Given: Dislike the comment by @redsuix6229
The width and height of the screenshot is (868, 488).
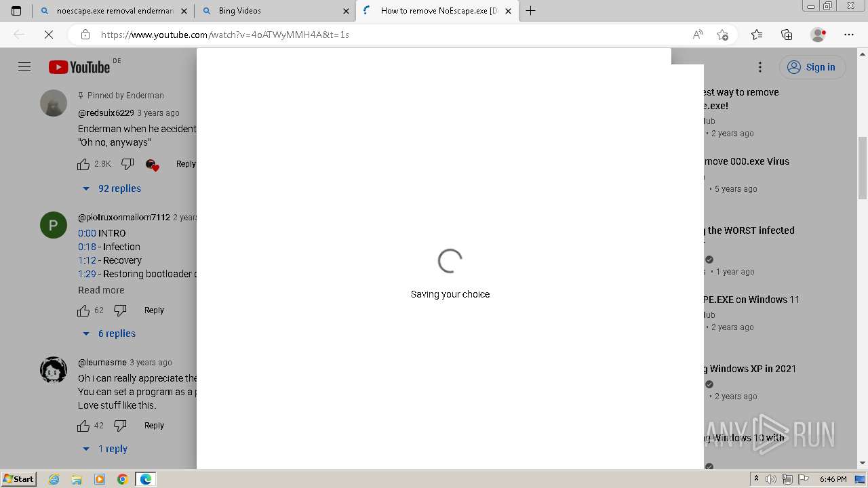Looking at the screenshot, I should pyautogui.click(x=127, y=164).
